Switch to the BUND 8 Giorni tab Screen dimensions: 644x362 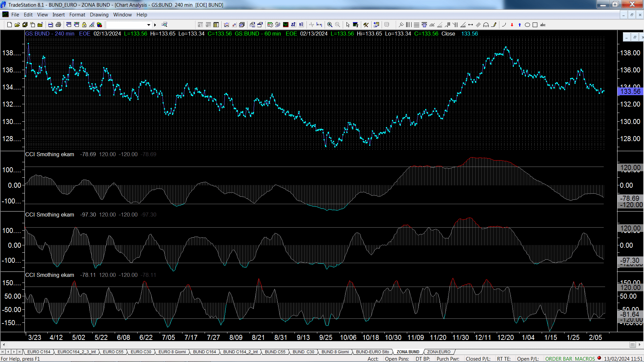point(335,352)
